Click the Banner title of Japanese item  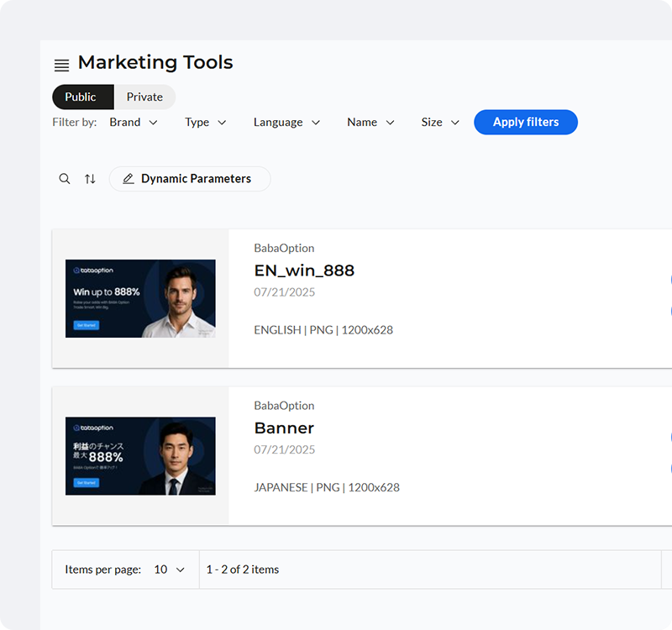pyautogui.click(x=284, y=428)
